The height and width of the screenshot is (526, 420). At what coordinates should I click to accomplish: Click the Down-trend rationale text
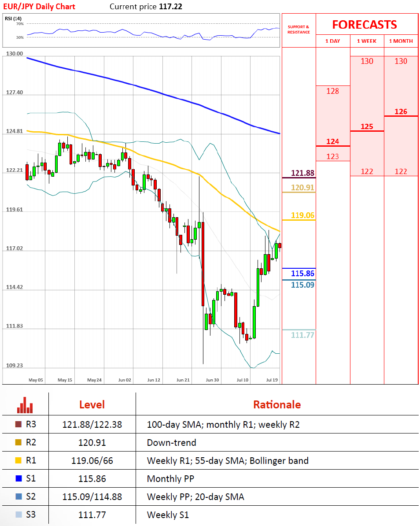point(171,443)
